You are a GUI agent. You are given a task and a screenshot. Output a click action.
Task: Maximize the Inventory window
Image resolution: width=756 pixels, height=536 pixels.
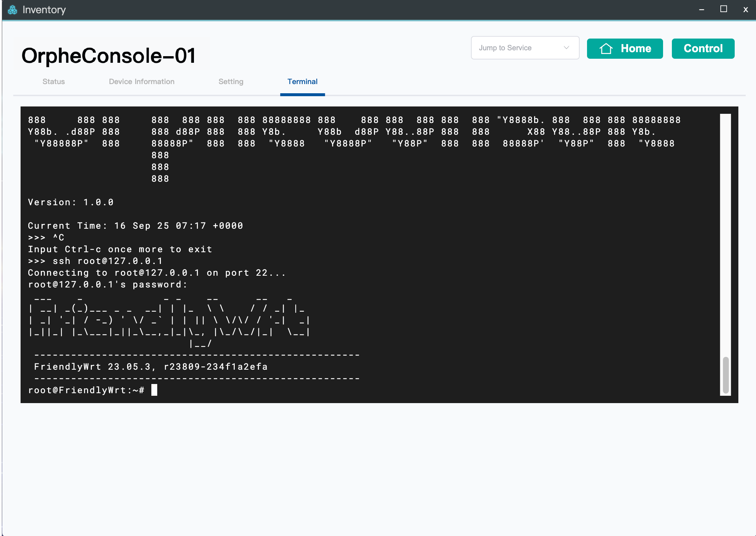coord(723,9)
